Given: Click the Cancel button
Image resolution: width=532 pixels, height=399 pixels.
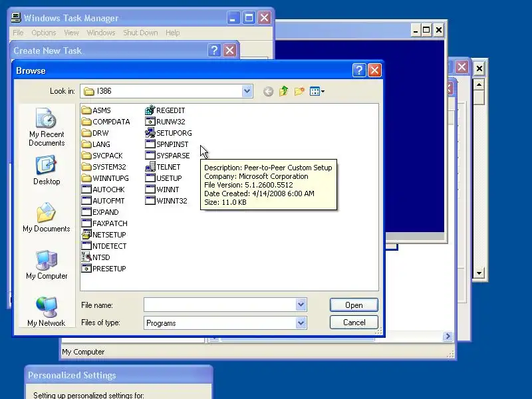Looking at the screenshot, I should [x=354, y=323].
